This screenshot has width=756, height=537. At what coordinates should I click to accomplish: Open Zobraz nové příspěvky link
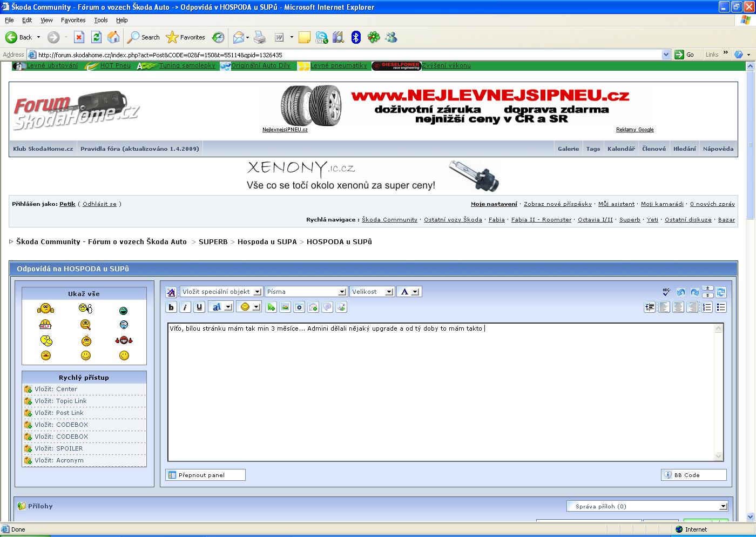point(558,204)
